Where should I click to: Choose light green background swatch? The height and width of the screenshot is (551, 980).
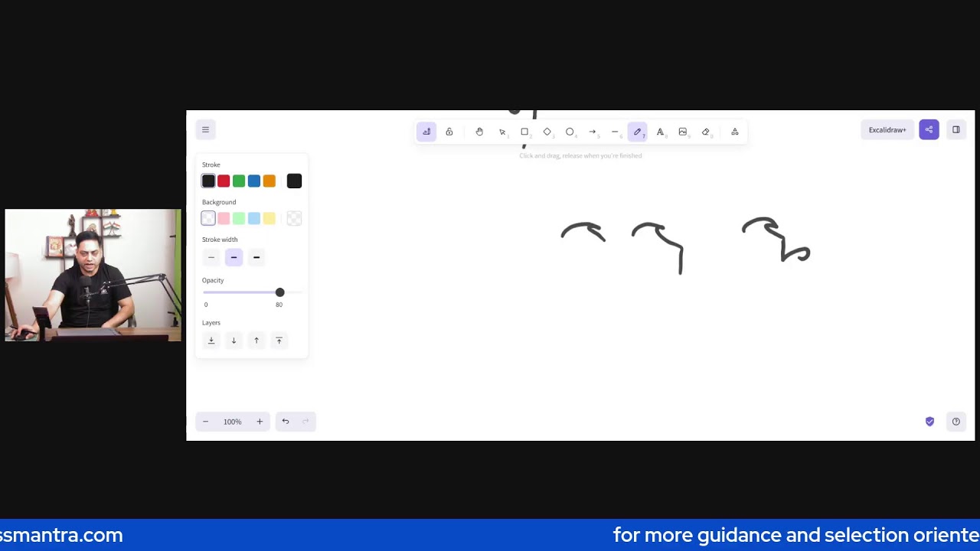239,219
